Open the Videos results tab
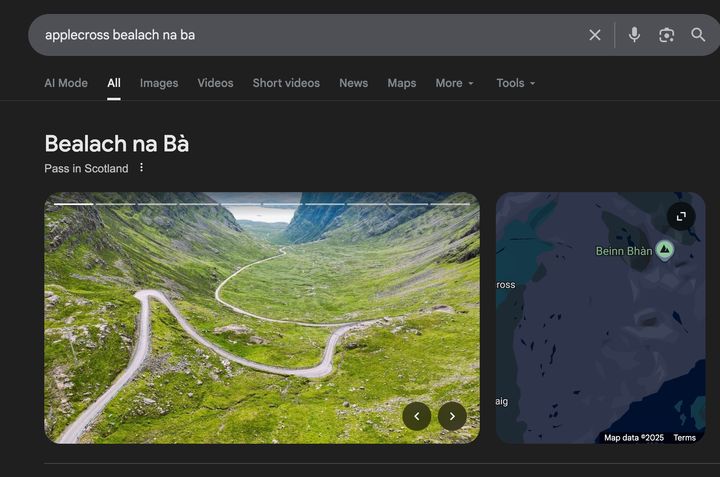 (x=215, y=83)
